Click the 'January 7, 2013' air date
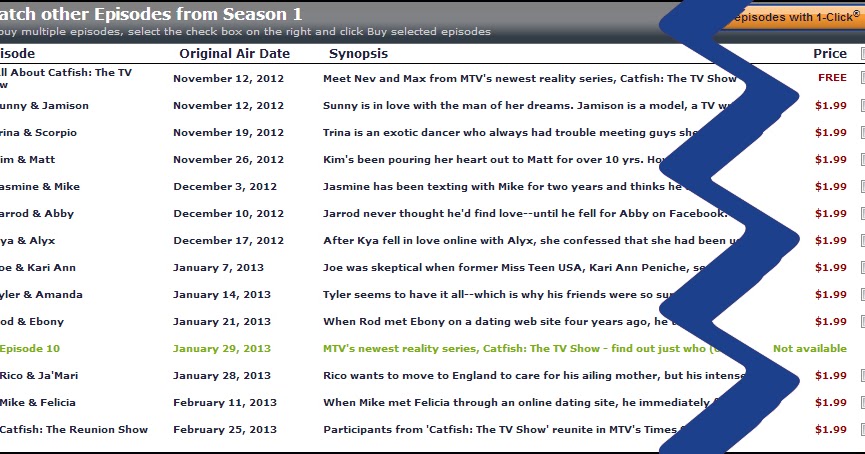 pyautogui.click(x=218, y=268)
